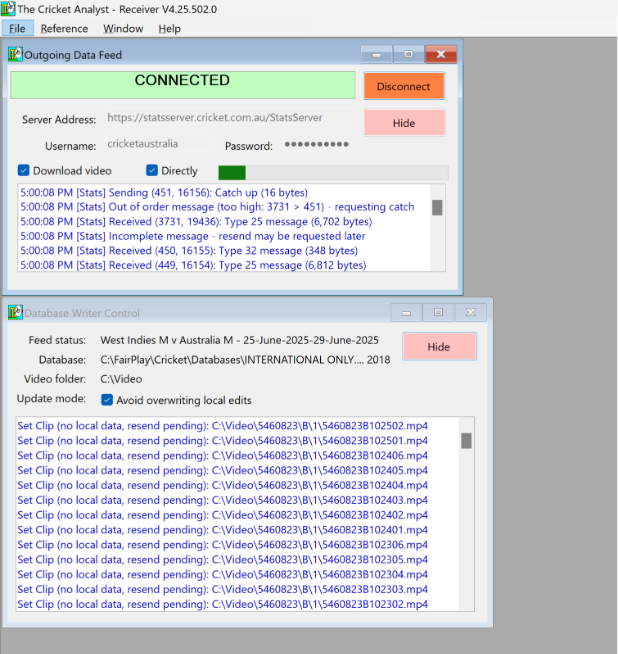
Task: Toggle the Download video checkbox
Action: pyautogui.click(x=23, y=171)
